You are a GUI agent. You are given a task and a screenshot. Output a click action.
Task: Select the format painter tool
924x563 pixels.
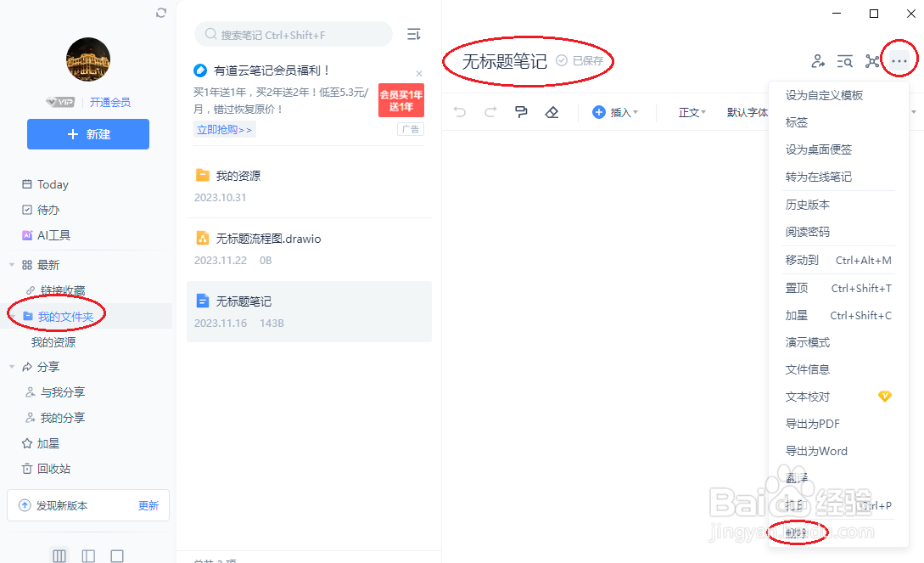coord(521,112)
